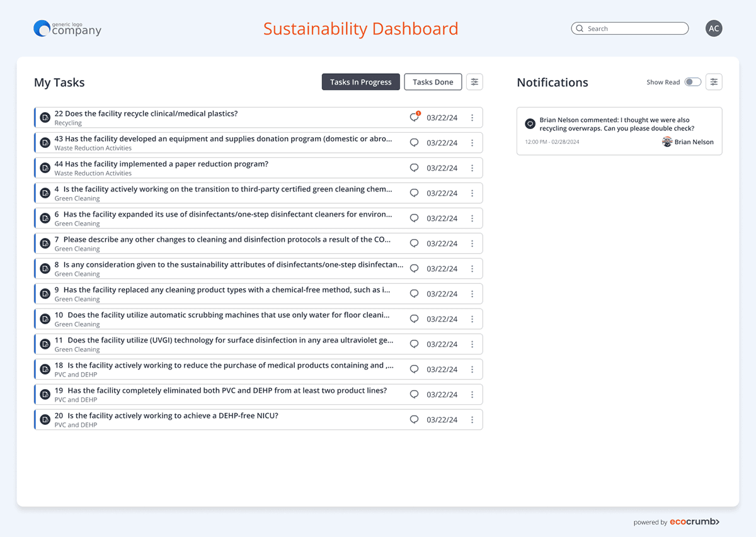Click the task status icon for task 4
This screenshot has width=756, height=537.
click(x=45, y=193)
